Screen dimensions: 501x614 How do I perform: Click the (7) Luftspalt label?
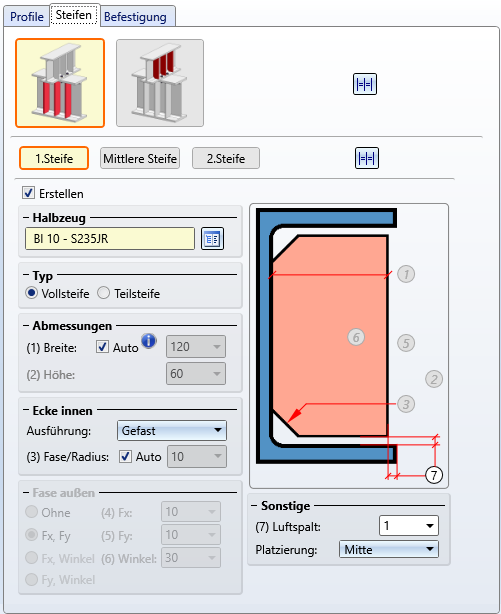pos(288,527)
